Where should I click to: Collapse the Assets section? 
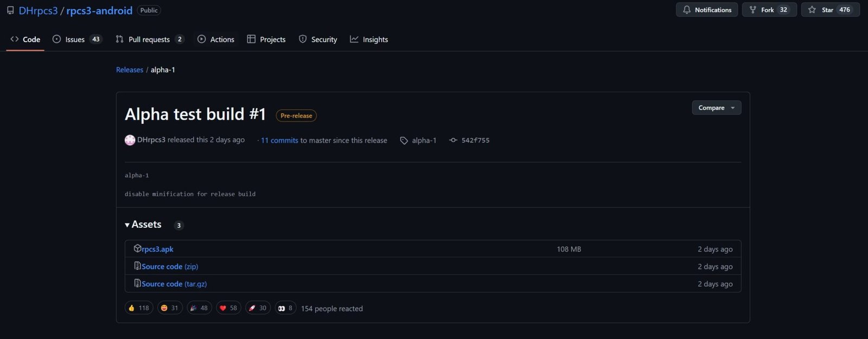(x=143, y=225)
